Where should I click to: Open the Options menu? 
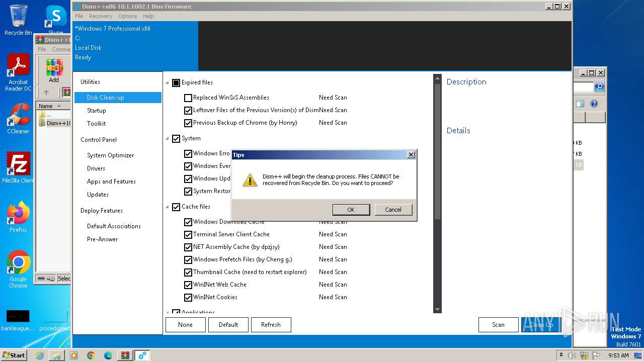click(128, 16)
